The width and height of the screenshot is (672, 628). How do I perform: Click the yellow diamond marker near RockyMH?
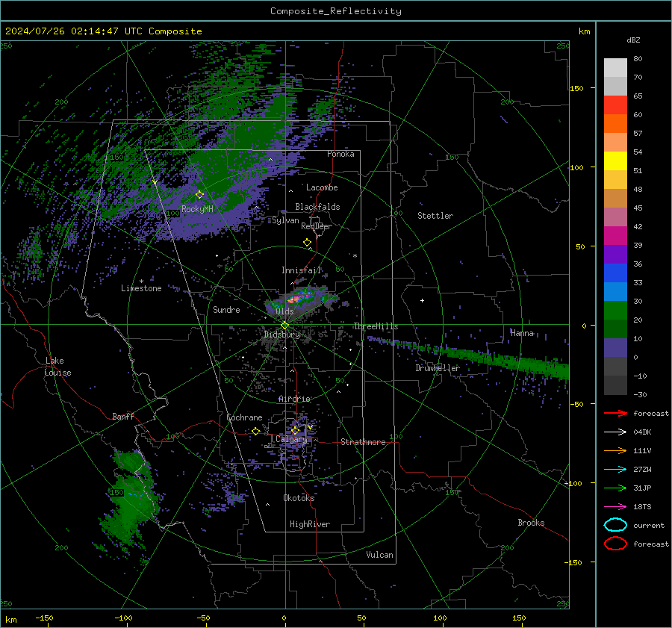(x=199, y=195)
